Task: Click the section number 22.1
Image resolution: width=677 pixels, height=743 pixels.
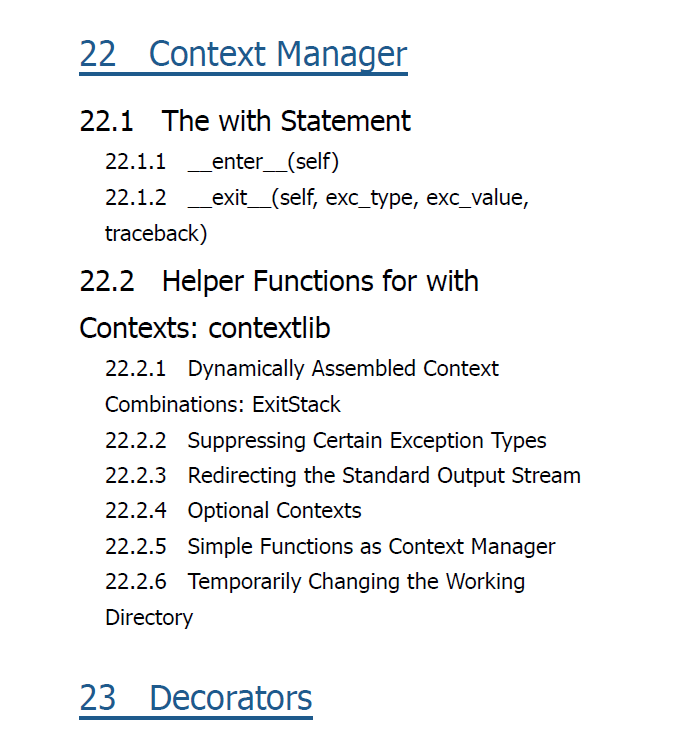Action: (107, 121)
